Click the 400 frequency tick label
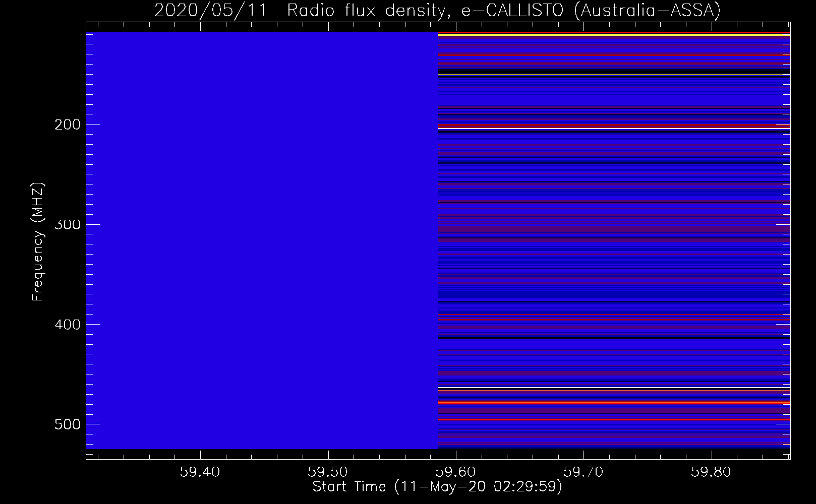 click(x=67, y=325)
